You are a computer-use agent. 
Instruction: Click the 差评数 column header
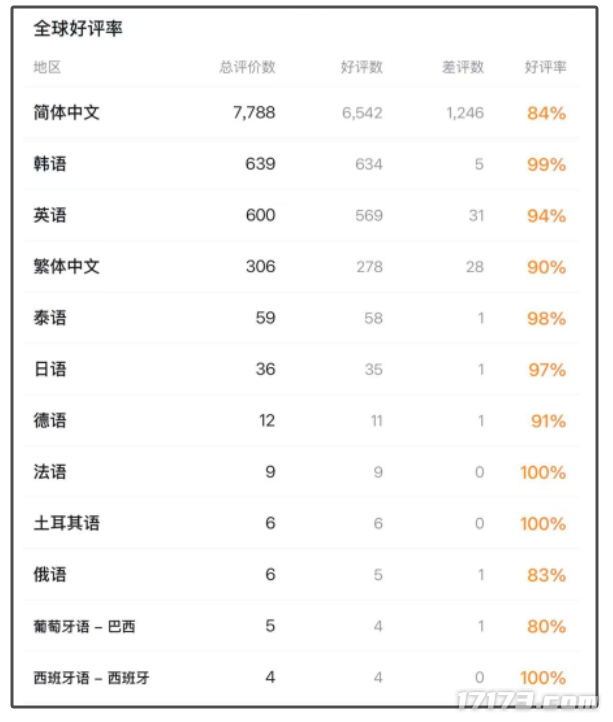coord(462,68)
